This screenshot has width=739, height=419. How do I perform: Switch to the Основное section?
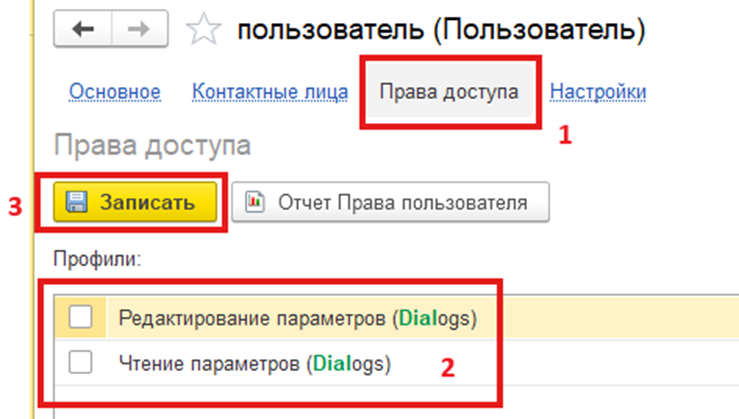[x=115, y=92]
